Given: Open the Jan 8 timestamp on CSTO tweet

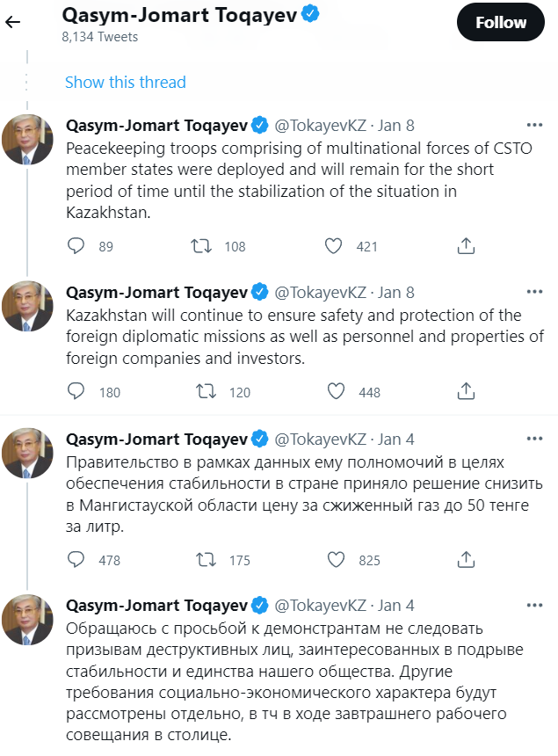Looking at the screenshot, I should pos(396,125).
